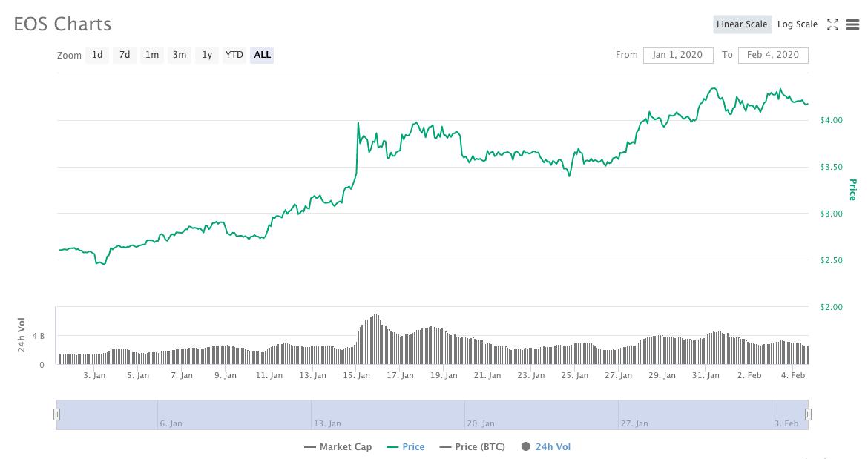Apply the 3m zoom preset
The height and width of the screenshot is (459, 868).
tap(179, 55)
